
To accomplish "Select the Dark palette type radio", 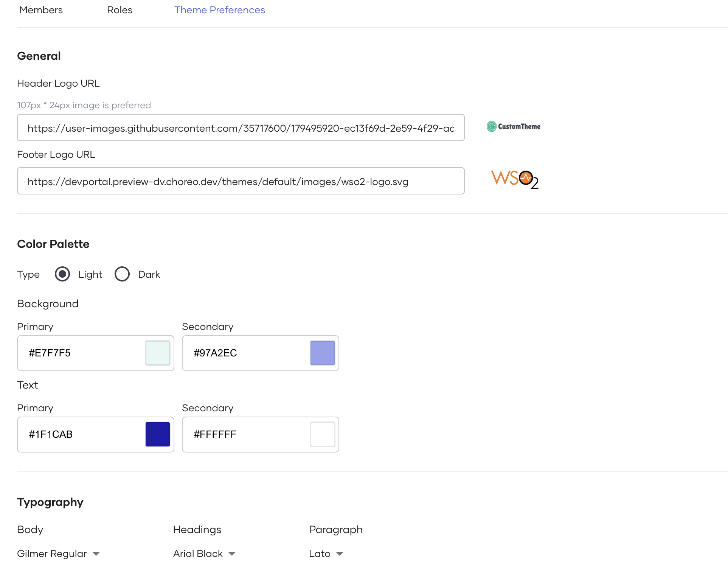I will pos(122,274).
